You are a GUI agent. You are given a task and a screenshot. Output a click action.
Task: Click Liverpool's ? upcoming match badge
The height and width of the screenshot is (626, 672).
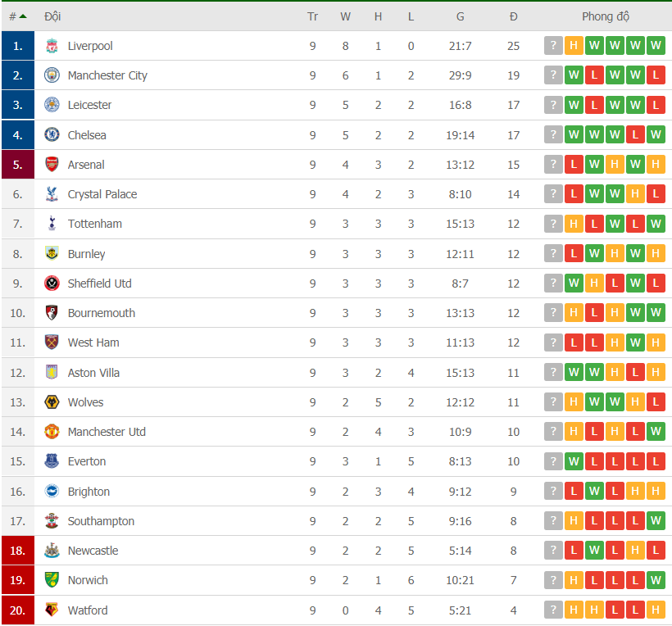pyautogui.click(x=553, y=46)
